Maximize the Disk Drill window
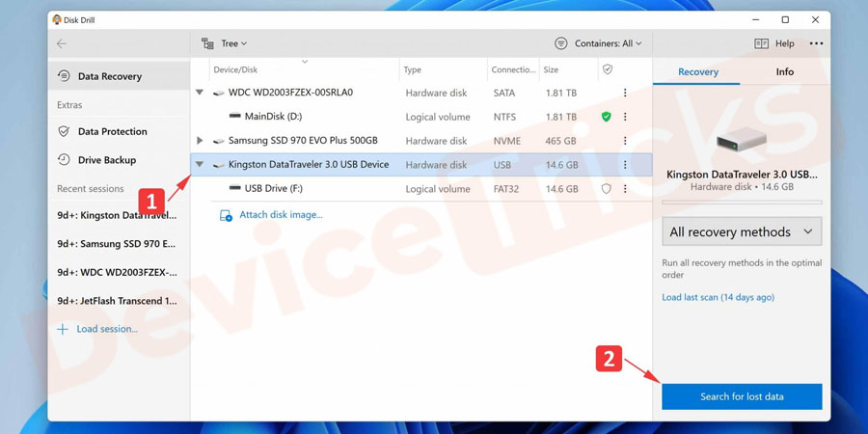The width and height of the screenshot is (868, 434). point(785,20)
